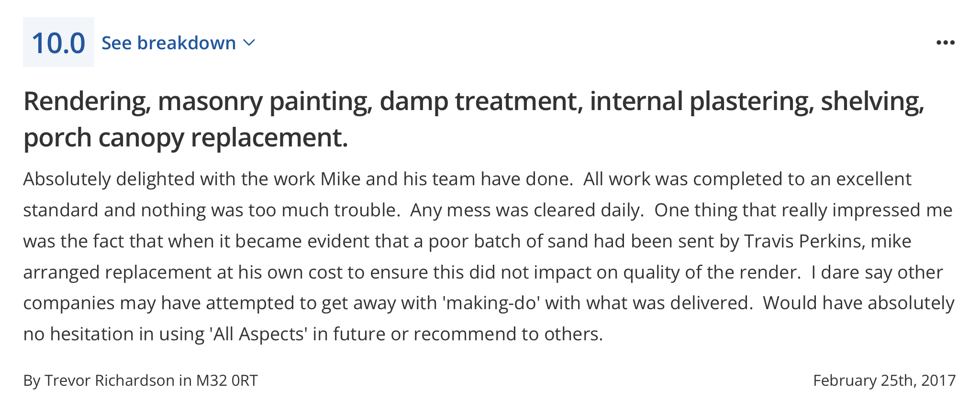The width and height of the screenshot is (980, 414).
Task: Click the words porch canopy replacement in the title
Action: pyautogui.click(x=185, y=138)
